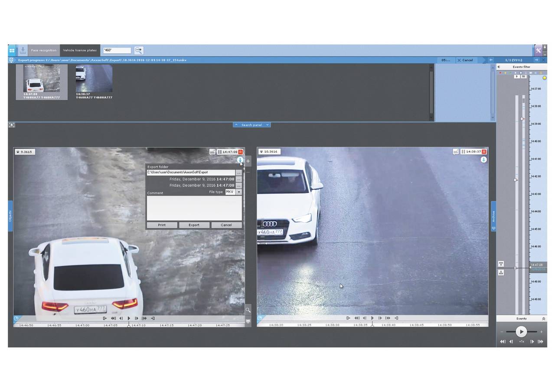Click the Print button in export dialog

[x=162, y=225]
